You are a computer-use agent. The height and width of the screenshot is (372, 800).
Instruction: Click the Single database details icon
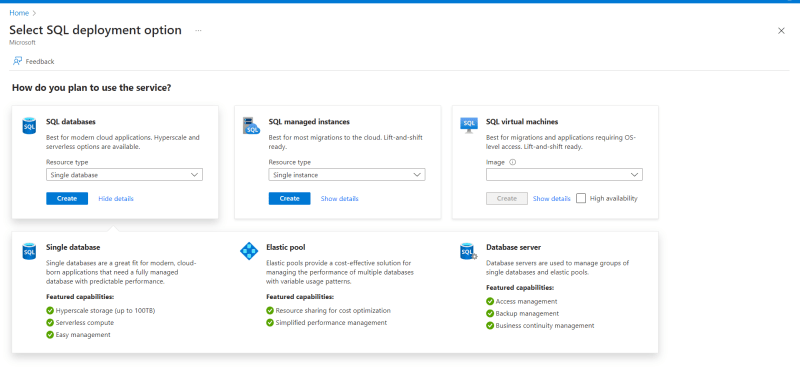[29, 251]
